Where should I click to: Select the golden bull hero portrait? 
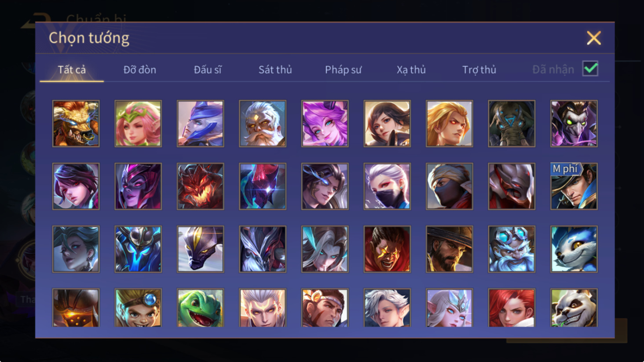[76, 123]
